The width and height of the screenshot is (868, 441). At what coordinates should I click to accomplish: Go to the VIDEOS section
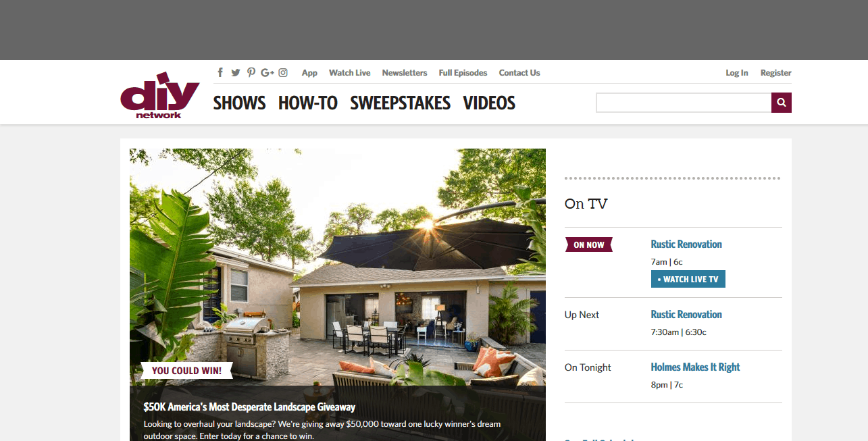(x=489, y=103)
